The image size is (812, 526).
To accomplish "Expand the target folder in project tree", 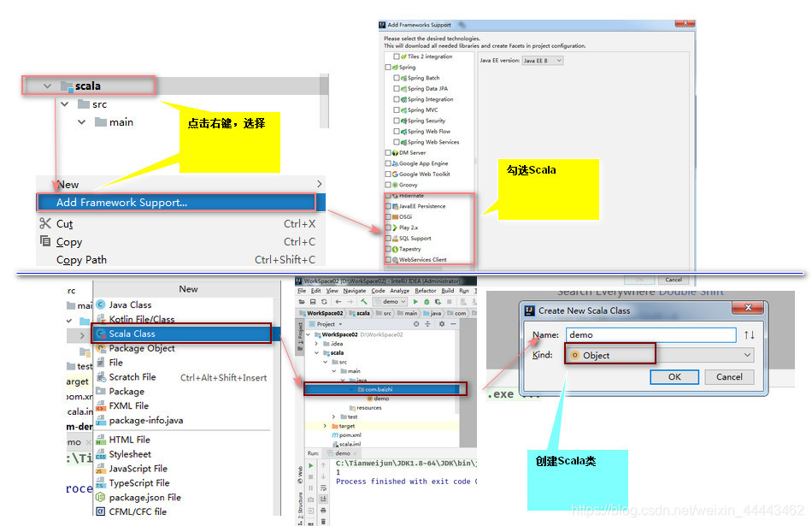I will (x=325, y=426).
